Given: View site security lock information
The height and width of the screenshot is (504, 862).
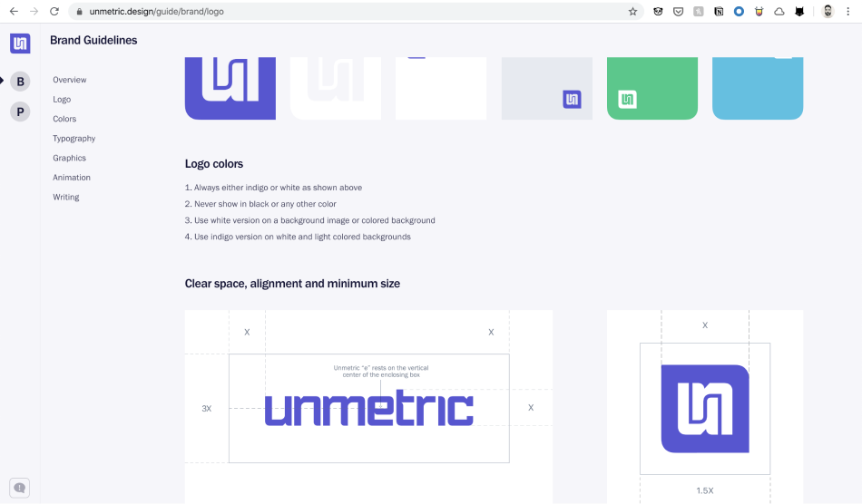Looking at the screenshot, I should click(x=79, y=11).
